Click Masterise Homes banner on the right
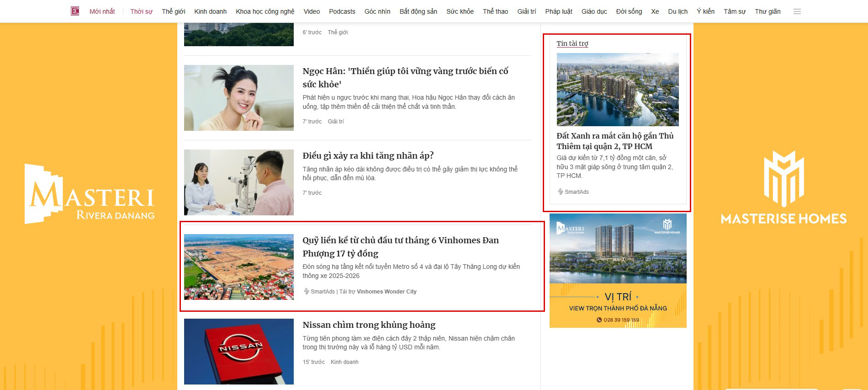The height and width of the screenshot is (390, 868). 783,187
